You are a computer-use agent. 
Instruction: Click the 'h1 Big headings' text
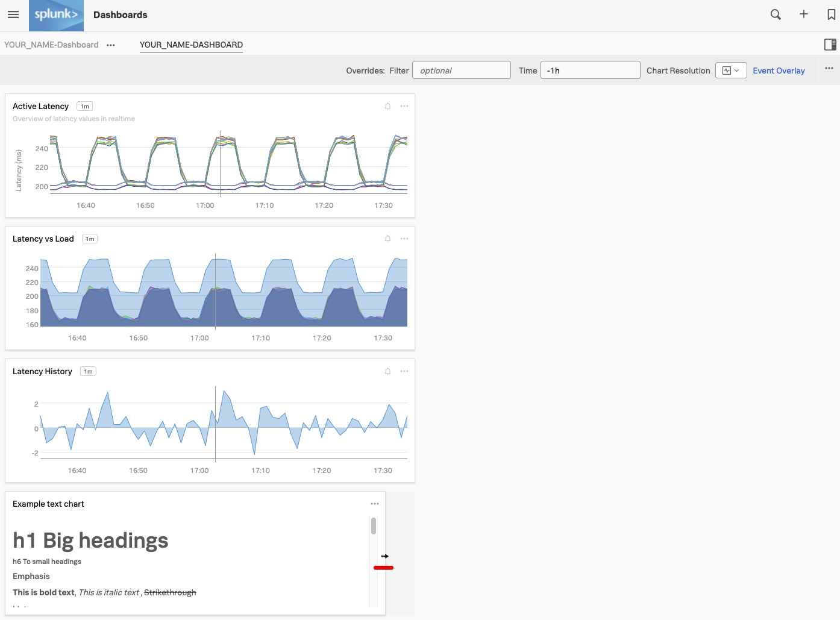[x=90, y=540]
